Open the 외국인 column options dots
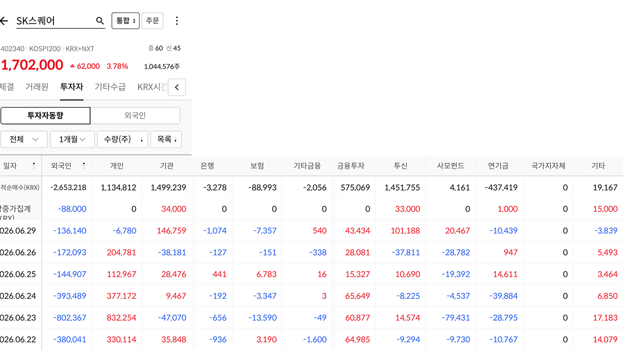This screenshot has width=642, height=364. pos(83,166)
